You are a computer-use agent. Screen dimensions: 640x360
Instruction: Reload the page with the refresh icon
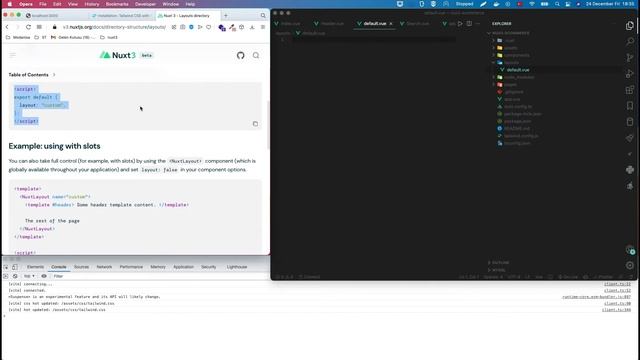(28, 27)
